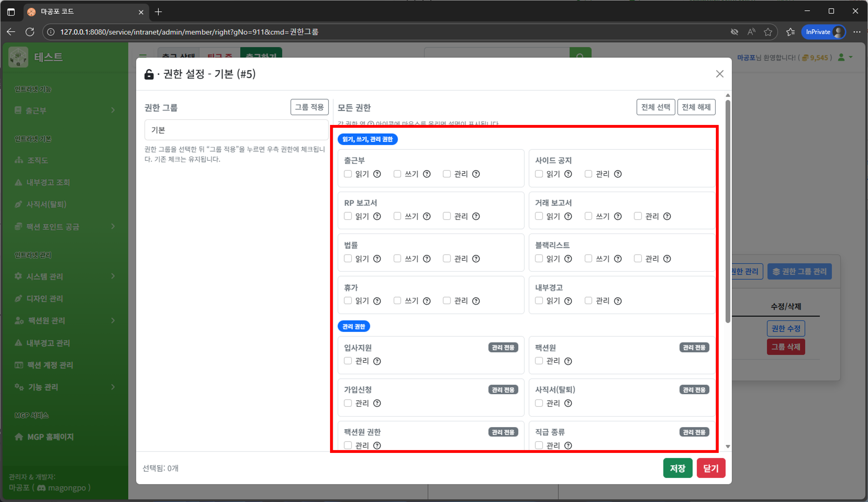
Task: Click the 내부경고 조회 warning icon
Action: tap(18, 182)
